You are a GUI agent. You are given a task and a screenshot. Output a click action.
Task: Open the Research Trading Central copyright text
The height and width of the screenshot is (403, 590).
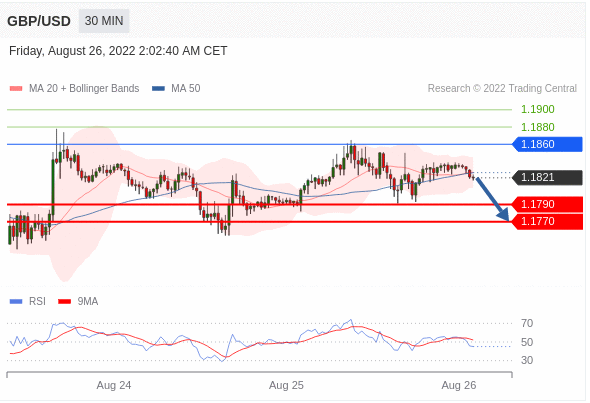point(502,88)
